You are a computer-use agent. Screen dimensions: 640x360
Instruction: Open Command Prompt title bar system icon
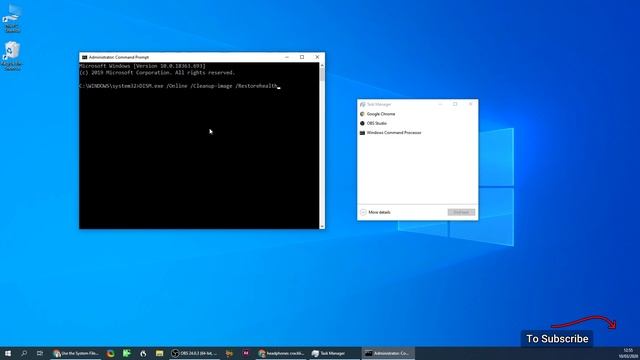coord(84,58)
